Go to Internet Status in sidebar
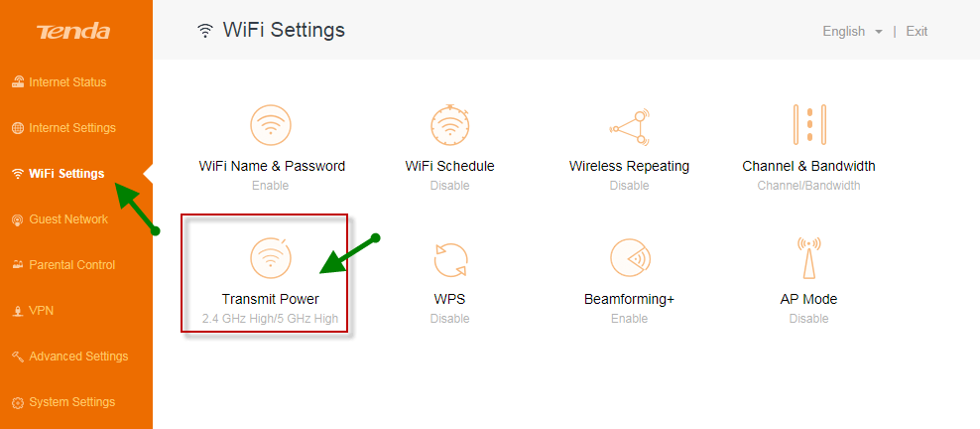This screenshot has height=429, width=980. 60,81
